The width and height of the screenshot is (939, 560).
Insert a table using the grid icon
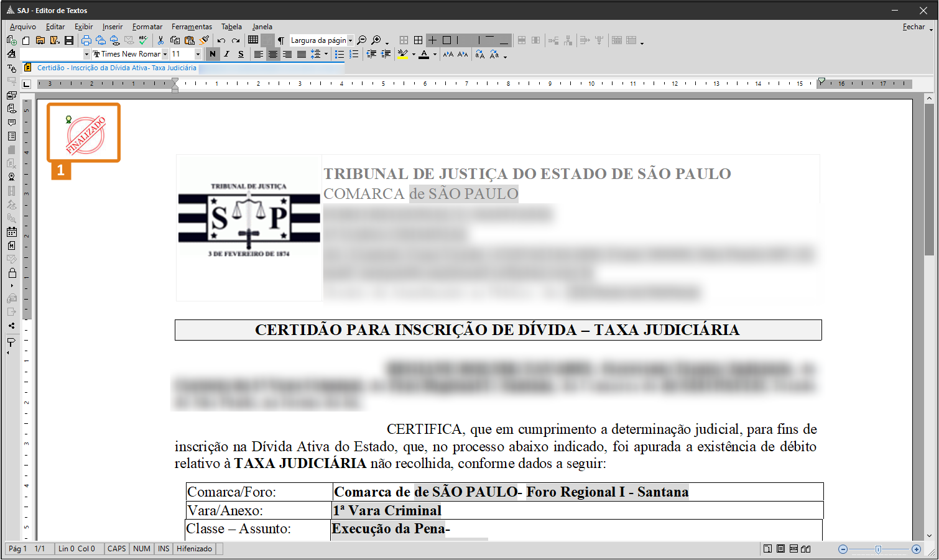pyautogui.click(x=253, y=40)
